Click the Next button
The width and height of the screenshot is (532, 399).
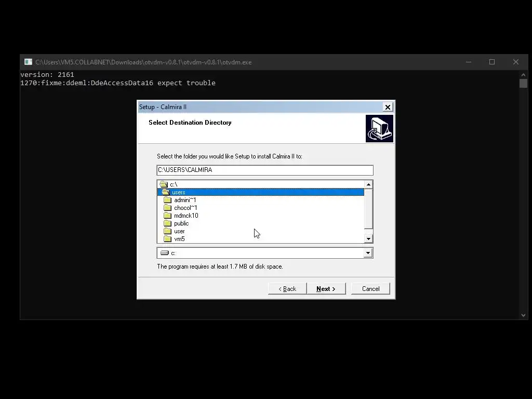pos(326,289)
